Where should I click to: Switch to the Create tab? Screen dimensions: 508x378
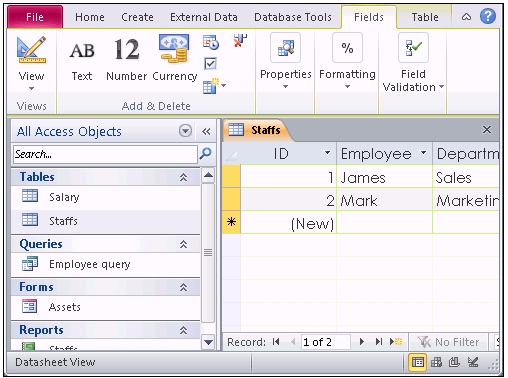click(x=137, y=17)
